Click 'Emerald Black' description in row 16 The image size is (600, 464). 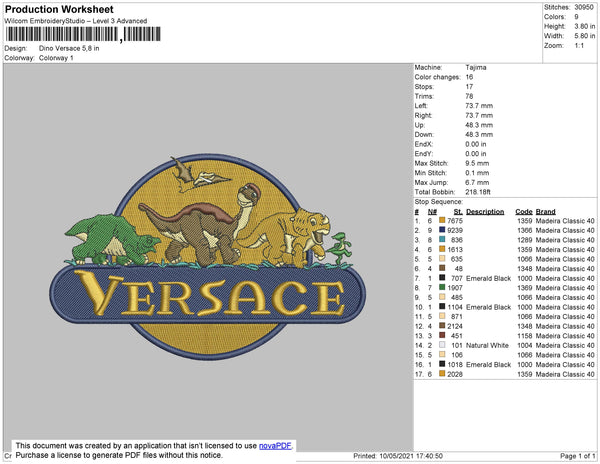coord(488,364)
